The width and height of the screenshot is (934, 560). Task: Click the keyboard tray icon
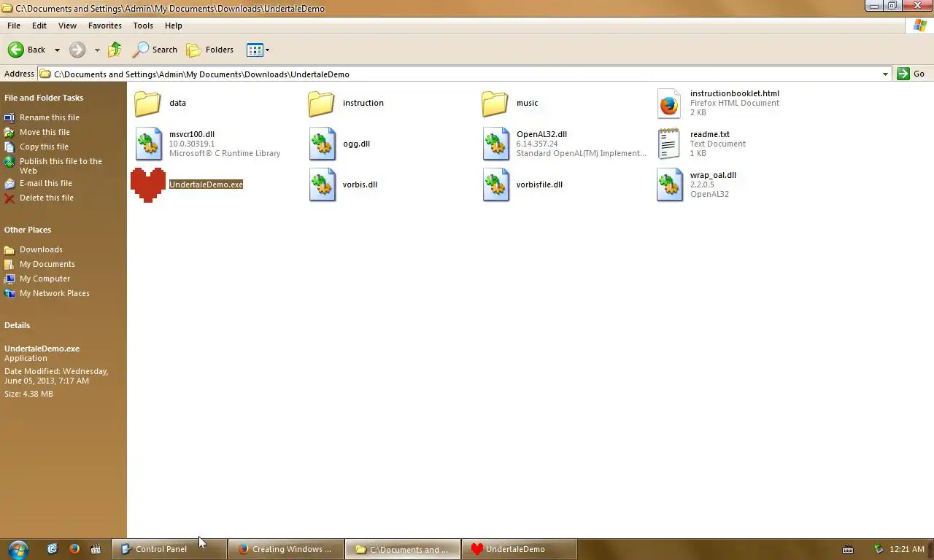pos(848,549)
